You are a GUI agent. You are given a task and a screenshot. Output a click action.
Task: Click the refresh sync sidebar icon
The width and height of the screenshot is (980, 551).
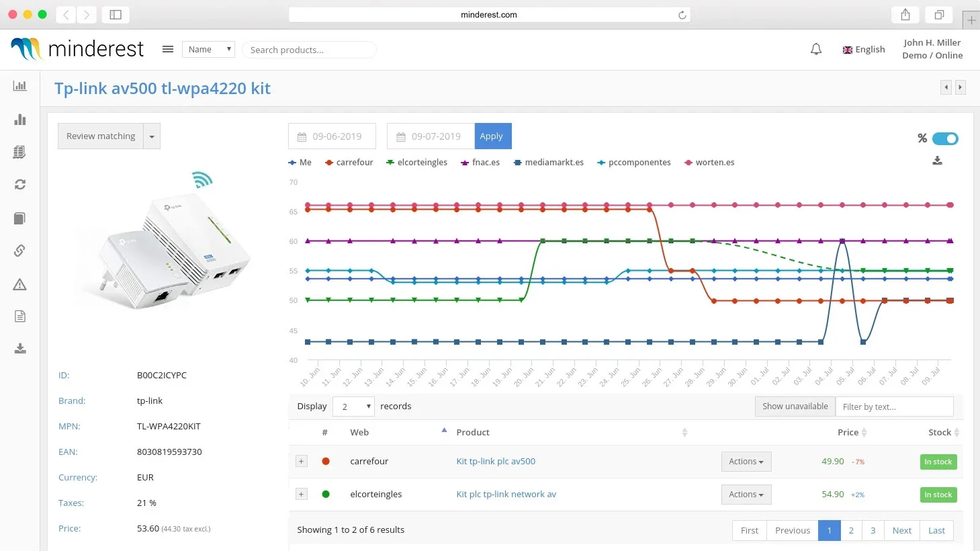pyautogui.click(x=20, y=184)
